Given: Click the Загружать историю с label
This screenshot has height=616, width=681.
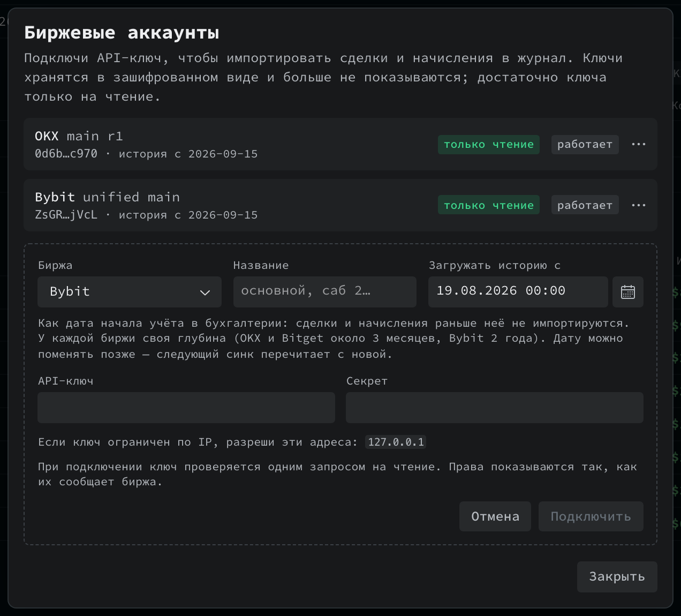Looking at the screenshot, I should (495, 265).
